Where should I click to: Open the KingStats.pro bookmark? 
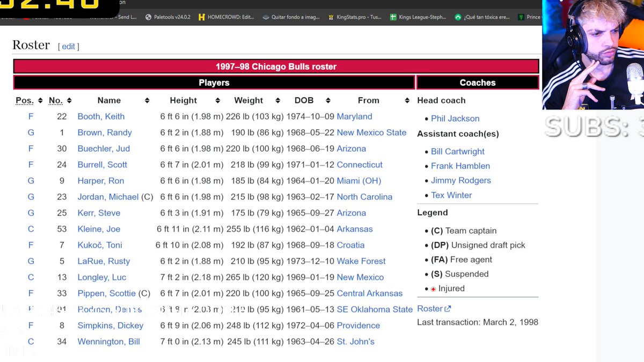click(355, 17)
